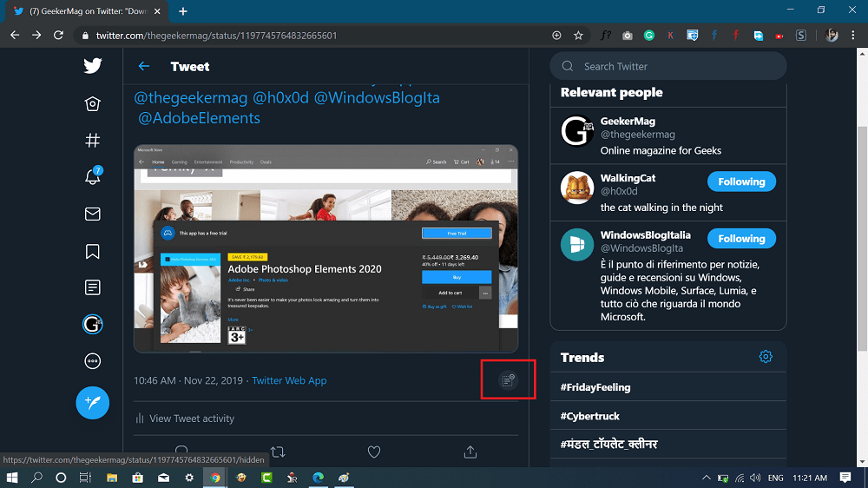
Task: Click the compose Tweet button
Action: tap(93, 403)
